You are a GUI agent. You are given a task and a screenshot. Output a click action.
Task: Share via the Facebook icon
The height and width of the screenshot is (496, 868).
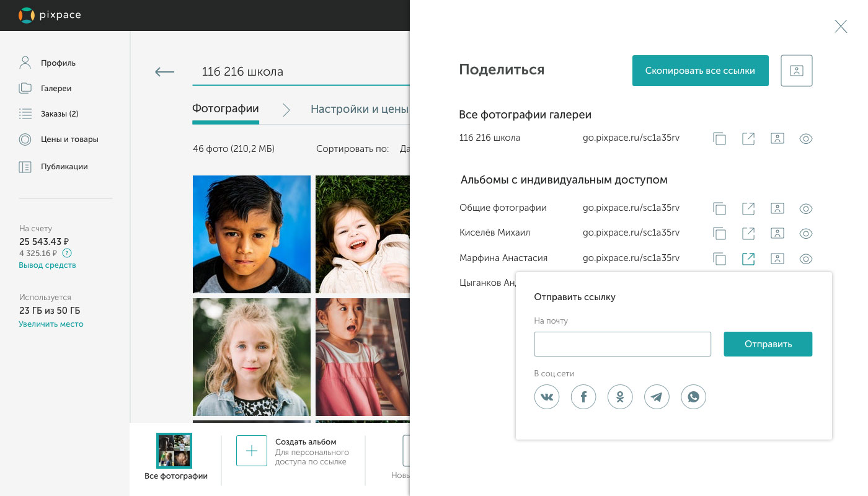[583, 397]
